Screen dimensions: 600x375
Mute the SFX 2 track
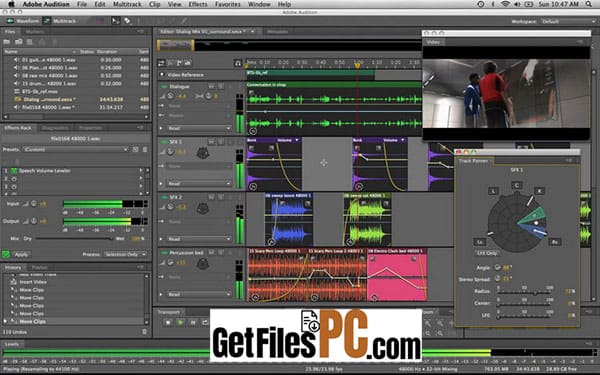(x=211, y=197)
